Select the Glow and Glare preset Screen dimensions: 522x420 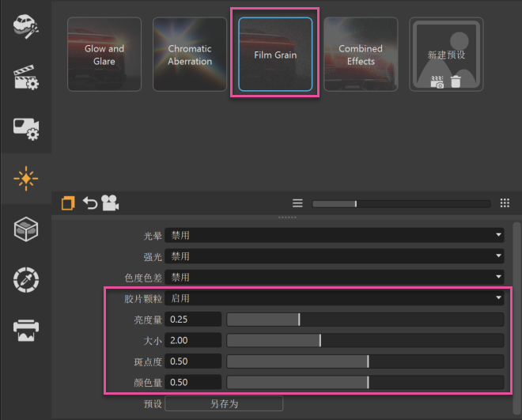pos(104,55)
